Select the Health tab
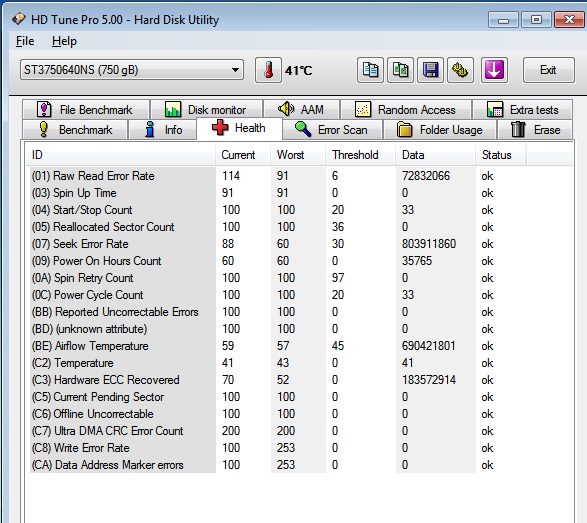 coord(239,128)
